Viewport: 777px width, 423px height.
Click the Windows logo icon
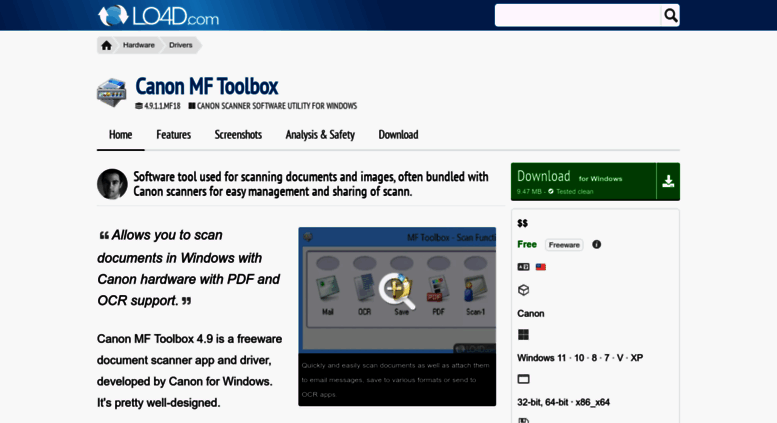tap(523, 335)
